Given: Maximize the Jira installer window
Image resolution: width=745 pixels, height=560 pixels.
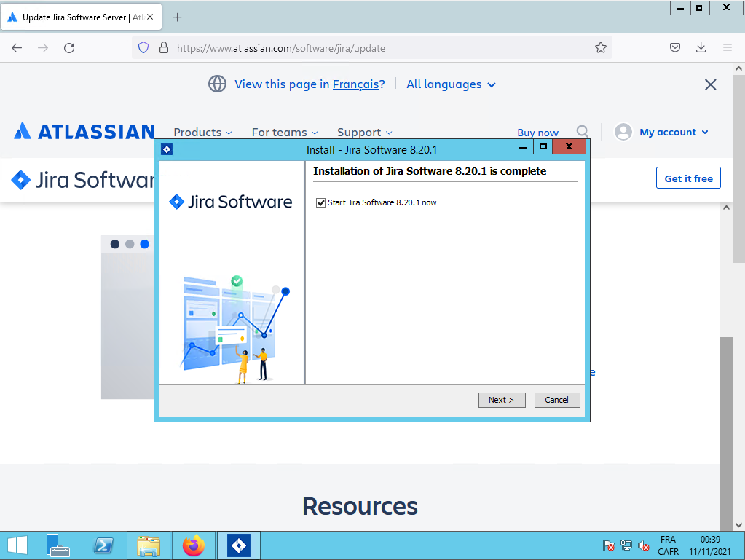Looking at the screenshot, I should tap(543, 147).
